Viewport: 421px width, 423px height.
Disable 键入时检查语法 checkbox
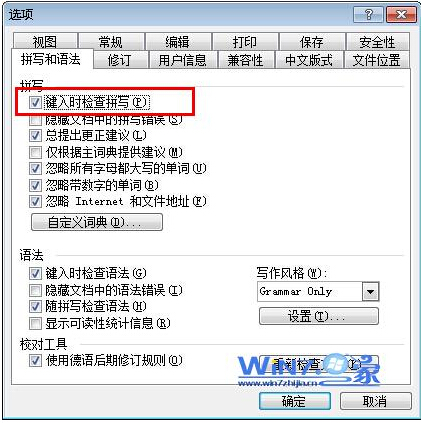click(x=35, y=273)
